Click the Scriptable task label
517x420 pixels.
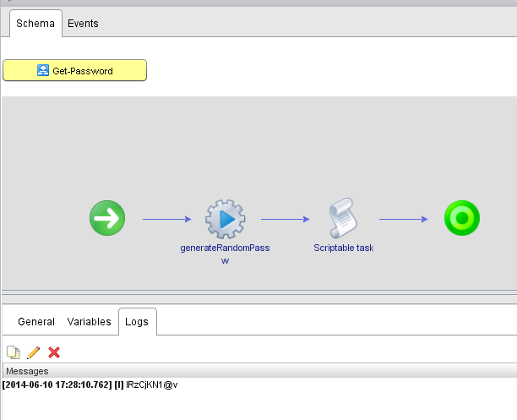point(343,248)
